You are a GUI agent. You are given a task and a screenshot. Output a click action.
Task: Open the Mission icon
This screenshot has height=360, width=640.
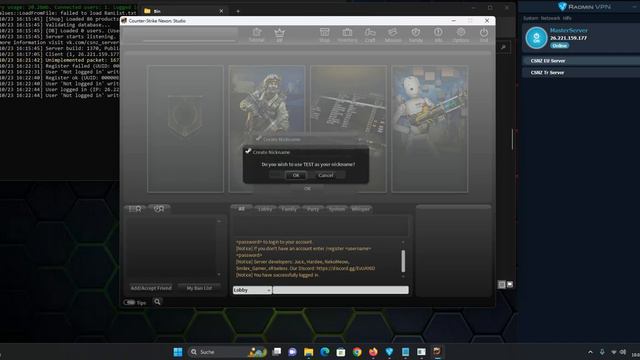(x=393, y=35)
